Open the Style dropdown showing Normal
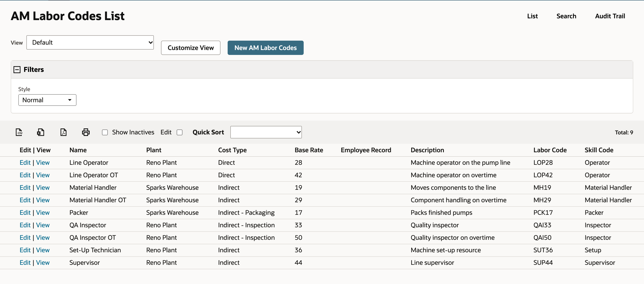This screenshot has height=284, width=644. click(x=47, y=100)
